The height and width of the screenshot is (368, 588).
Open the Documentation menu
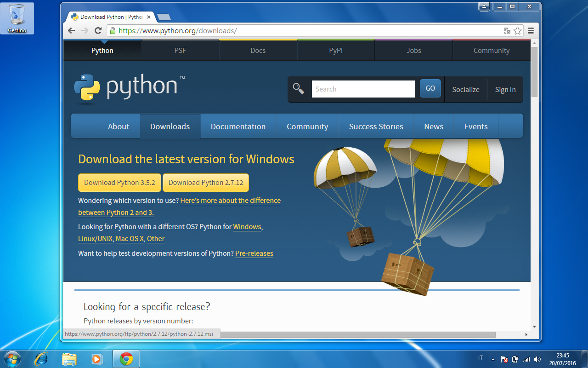tap(238, 126)
